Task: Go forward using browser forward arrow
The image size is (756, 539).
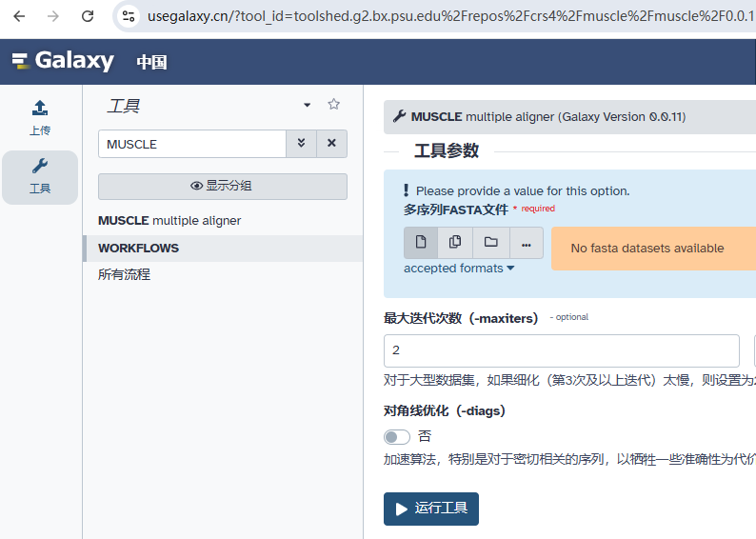Action: point(53,16)
